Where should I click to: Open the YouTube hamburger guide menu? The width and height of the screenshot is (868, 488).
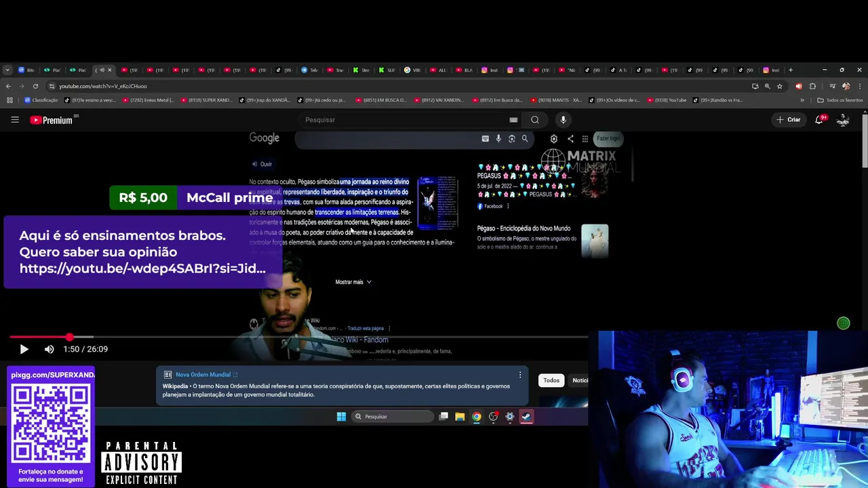(15, 120)
